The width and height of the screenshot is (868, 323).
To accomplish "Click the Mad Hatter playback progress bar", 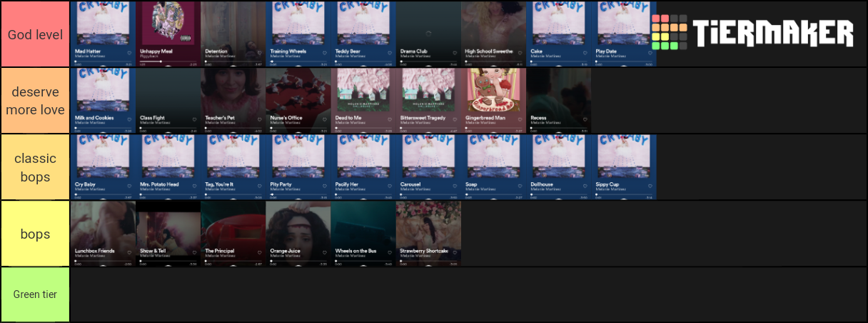I will (x=103, y=61).
